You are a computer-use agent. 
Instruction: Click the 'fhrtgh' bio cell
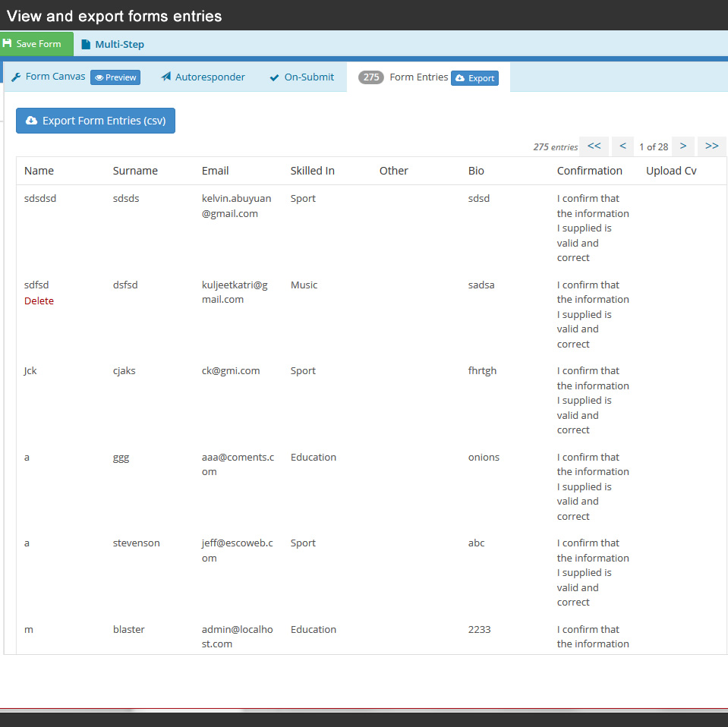tap(482, 371)
